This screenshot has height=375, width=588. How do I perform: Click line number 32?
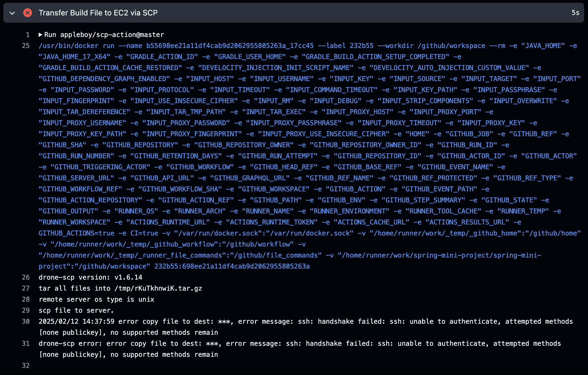tap(26, 365)
